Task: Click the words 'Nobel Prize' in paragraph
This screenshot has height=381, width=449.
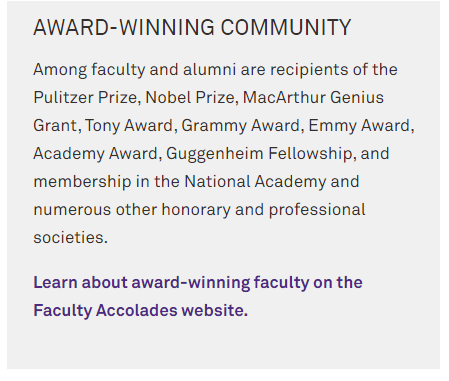Action: [x=190, y=98]
